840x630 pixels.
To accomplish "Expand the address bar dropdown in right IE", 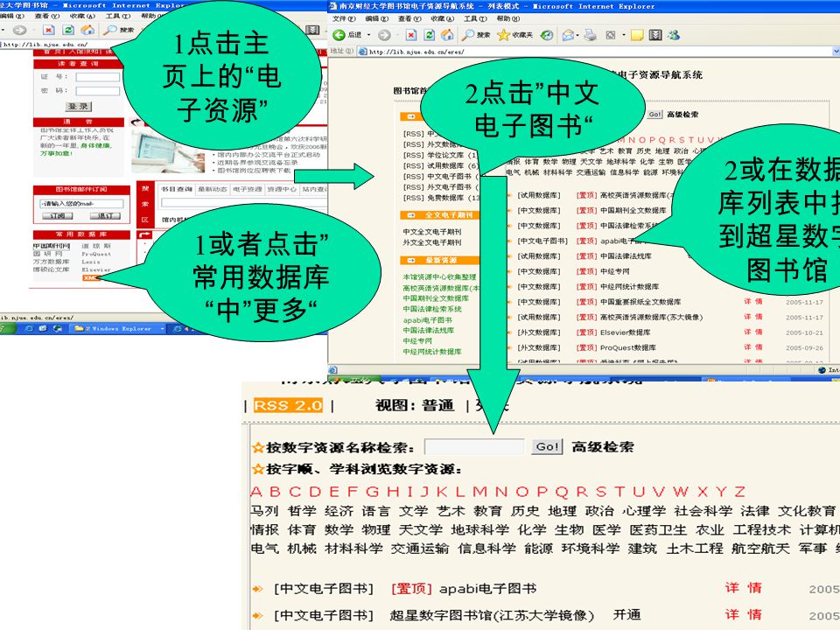I will (x=836, y=52).
